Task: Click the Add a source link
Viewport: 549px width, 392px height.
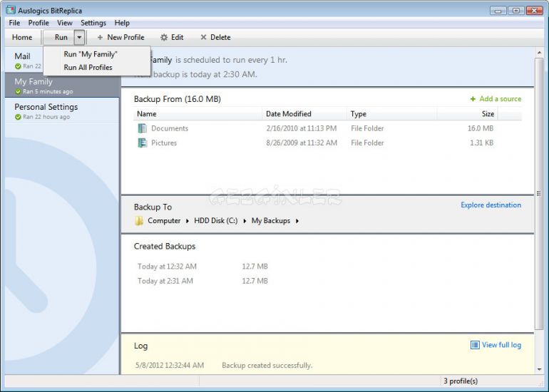Action: coord(500,99)
